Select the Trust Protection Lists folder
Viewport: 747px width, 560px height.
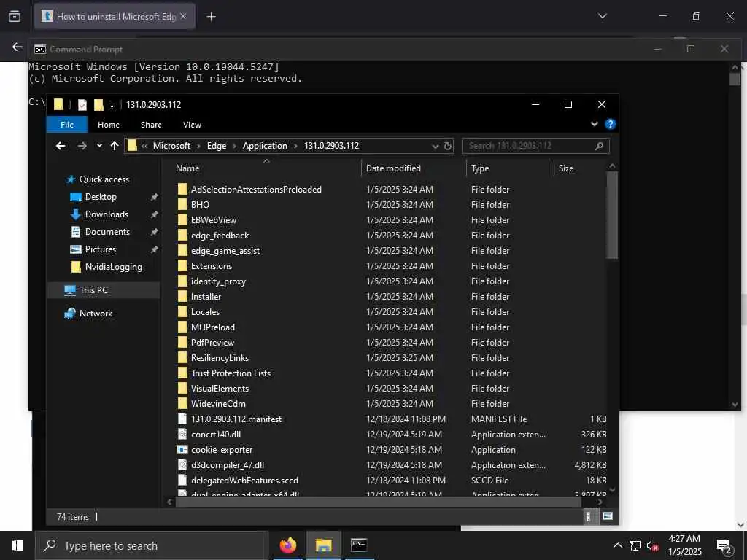pos(231,373)
